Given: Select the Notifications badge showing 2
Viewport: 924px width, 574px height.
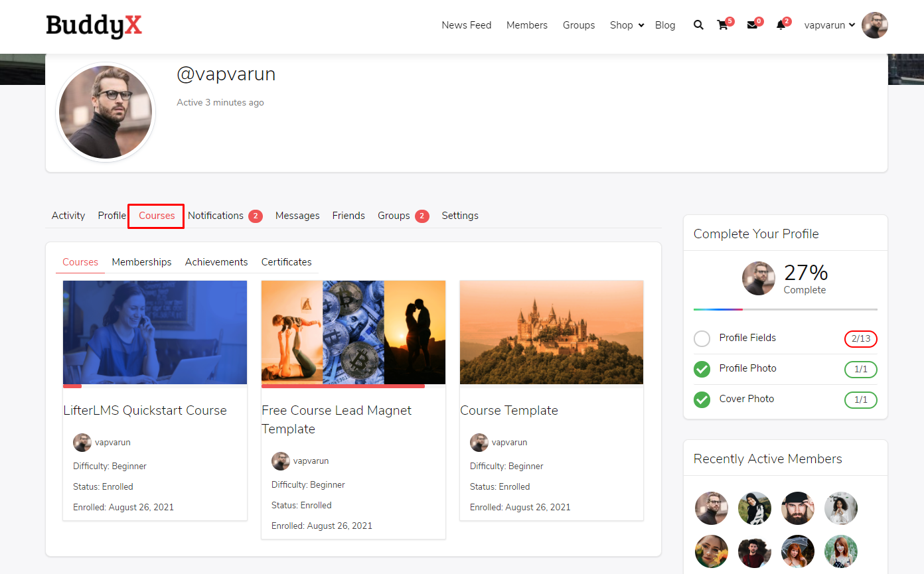Looking at the screenshot, I should (x=256, y=216).
